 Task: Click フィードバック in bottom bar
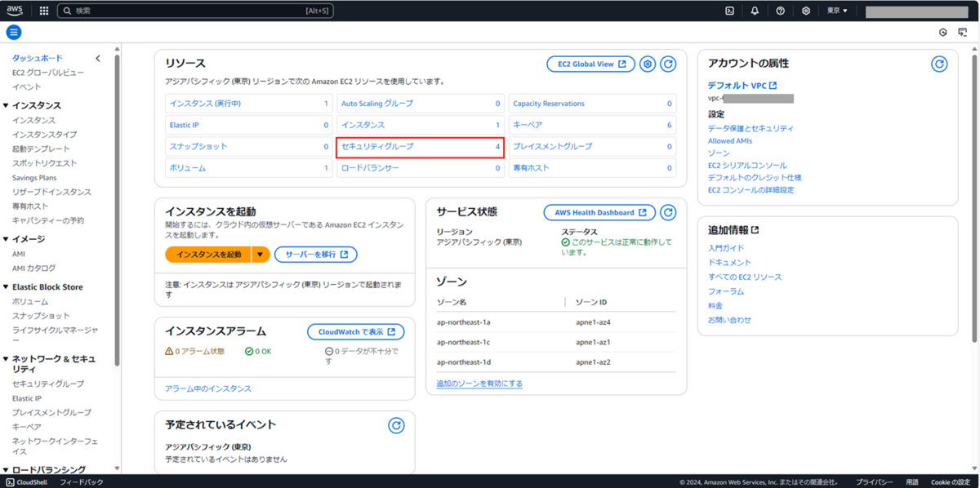81,482
